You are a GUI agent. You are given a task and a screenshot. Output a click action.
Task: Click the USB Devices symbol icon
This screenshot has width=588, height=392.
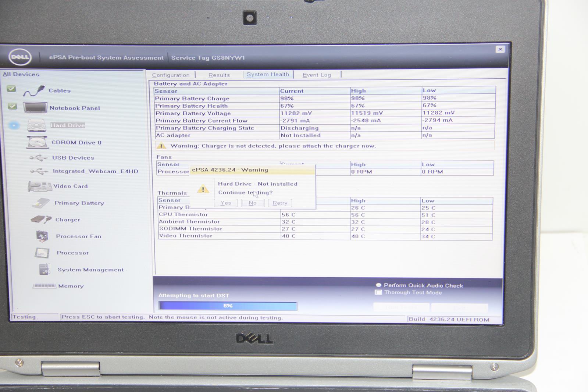(x=39, y=158)
